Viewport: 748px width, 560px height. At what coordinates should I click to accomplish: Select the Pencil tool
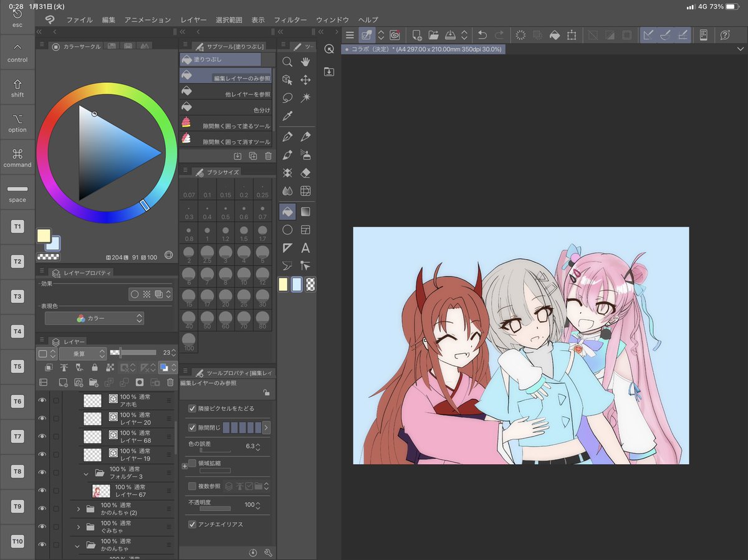click(305, 136)
